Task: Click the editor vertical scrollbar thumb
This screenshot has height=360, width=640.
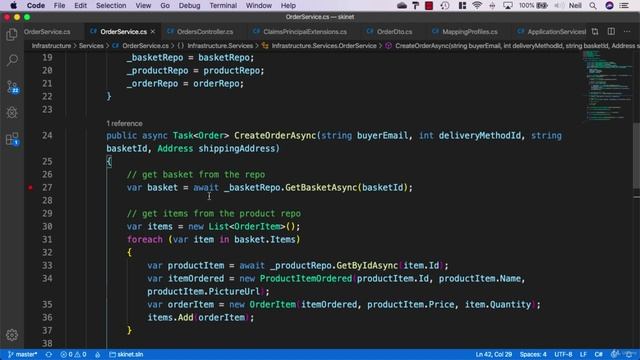Action: click(636, 155)
